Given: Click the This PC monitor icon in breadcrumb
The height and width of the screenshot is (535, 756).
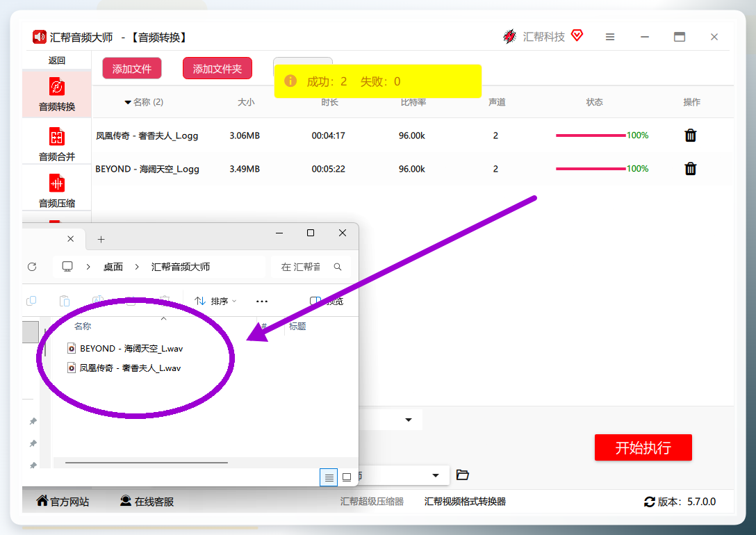Looking at the screenshot, I should pyautogui.click(x=67, y=267).
